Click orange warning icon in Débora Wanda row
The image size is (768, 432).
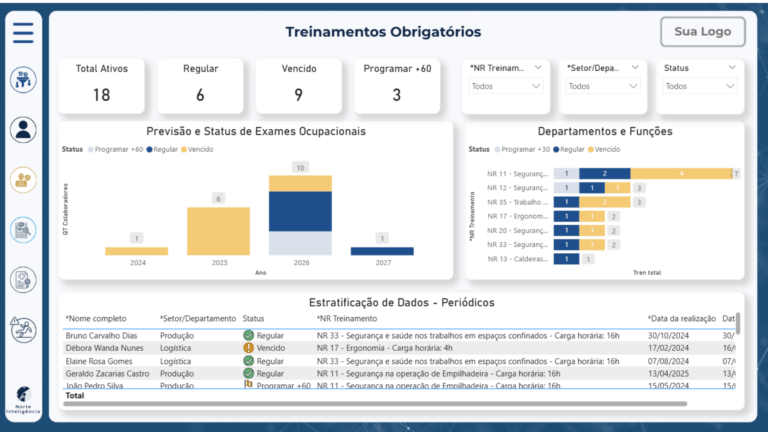pyautogui.click(x=248, y=348)
